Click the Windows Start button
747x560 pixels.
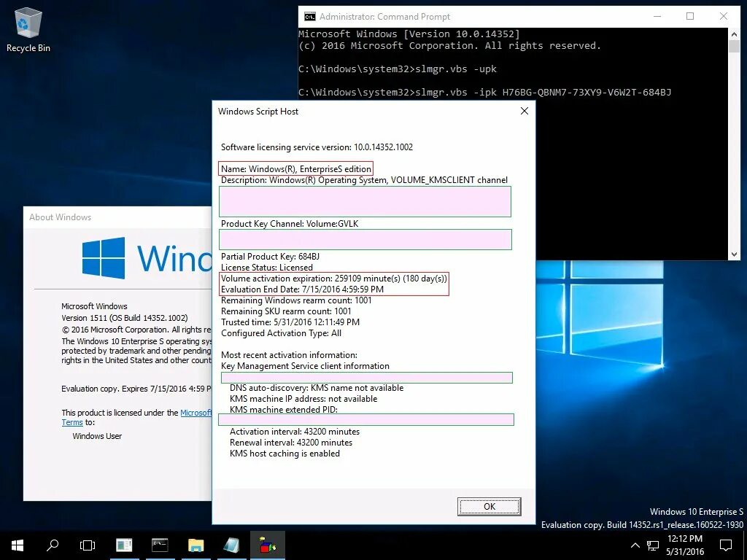click(18, 545)
